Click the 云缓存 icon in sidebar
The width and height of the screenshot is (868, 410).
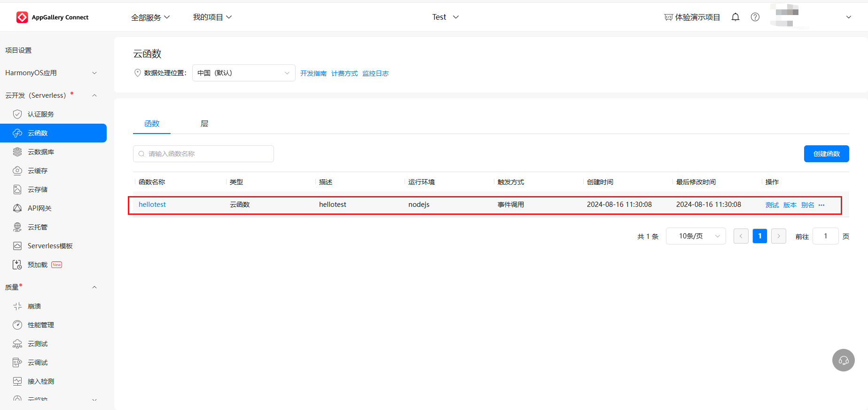pyautogui.click(x=17, y=171)
